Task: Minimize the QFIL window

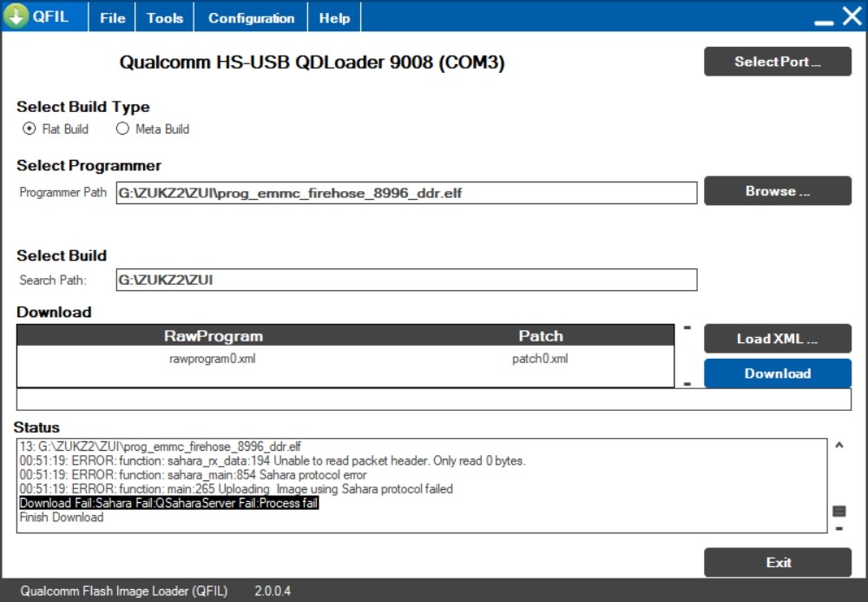Action: [824, 23]
